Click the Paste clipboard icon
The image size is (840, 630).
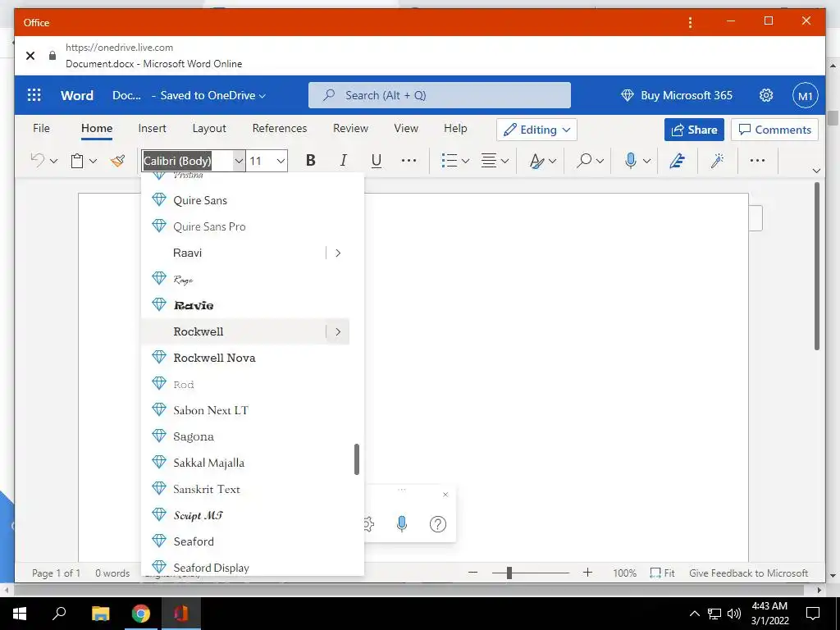pos(77,161)
